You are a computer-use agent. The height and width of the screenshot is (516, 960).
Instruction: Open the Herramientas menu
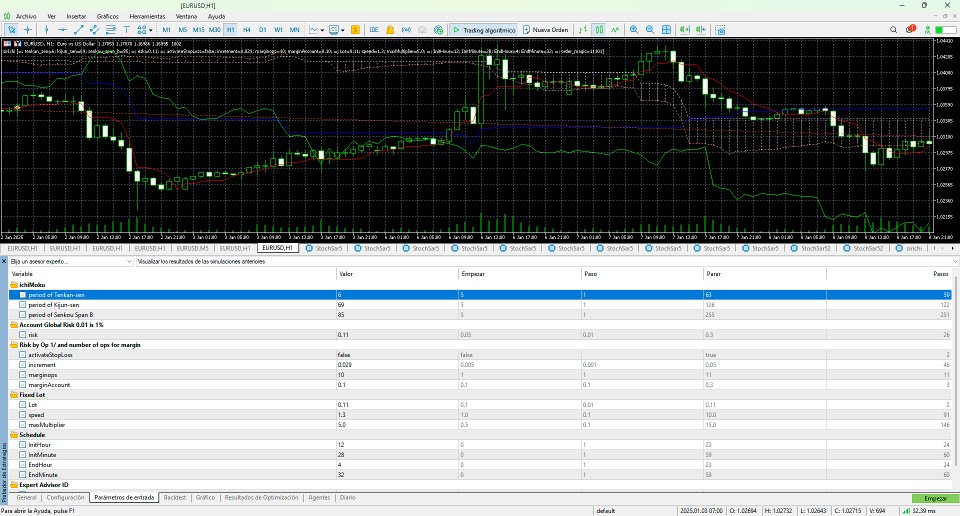pyautogui.click(x=146, y=17)
